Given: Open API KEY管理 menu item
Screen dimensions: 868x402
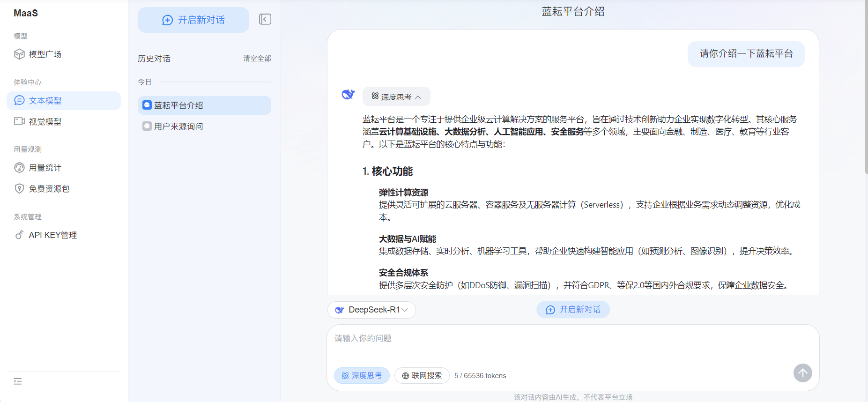Looking at the screenshot, I should pyautogui.click(x=64, y=235).
